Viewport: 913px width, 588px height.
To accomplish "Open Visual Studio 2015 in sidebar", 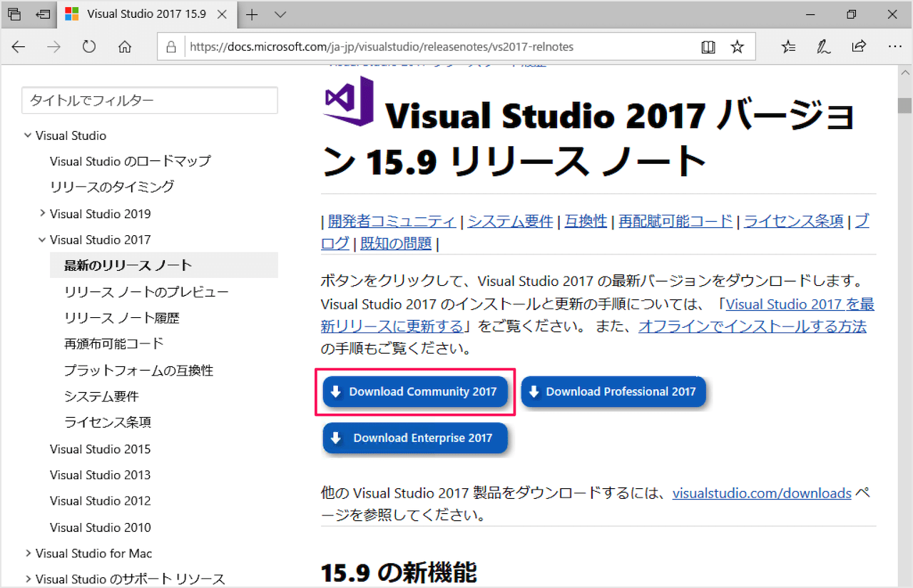I will (101, 449).
